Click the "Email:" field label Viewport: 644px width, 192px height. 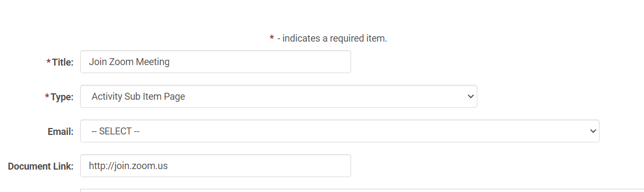point(60,132)
